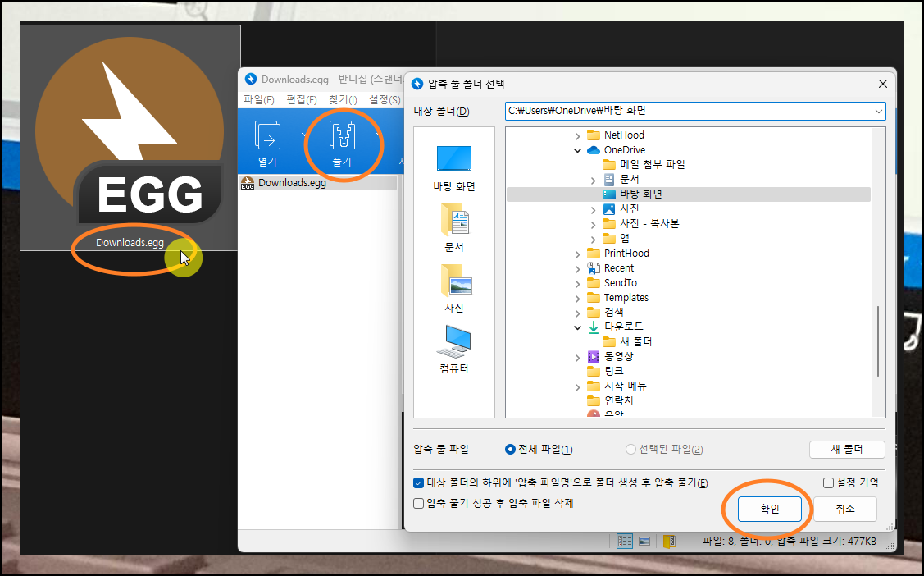924x576 pixels.
Task: Select the 링크 folder in the tree
Action: point(606,371)
